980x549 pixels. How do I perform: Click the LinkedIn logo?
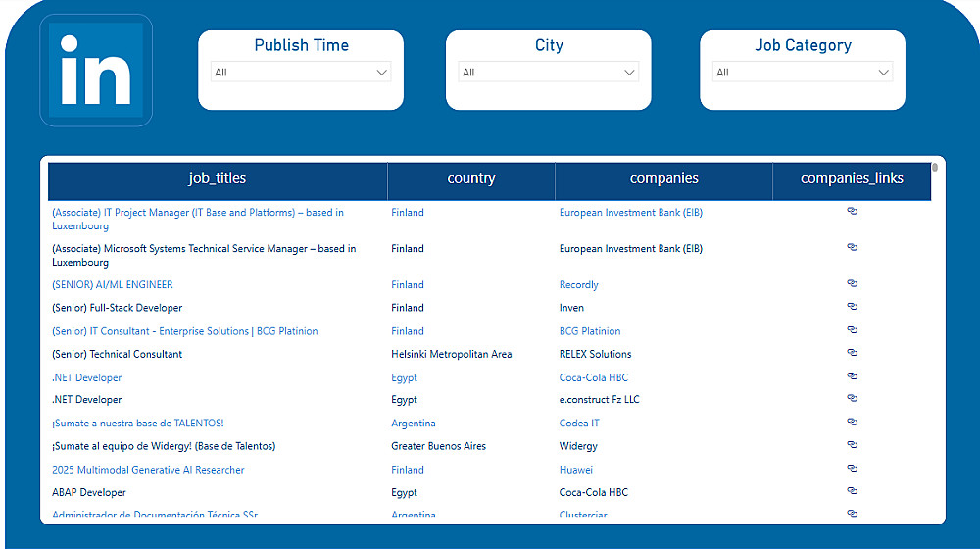coord(96,70)
